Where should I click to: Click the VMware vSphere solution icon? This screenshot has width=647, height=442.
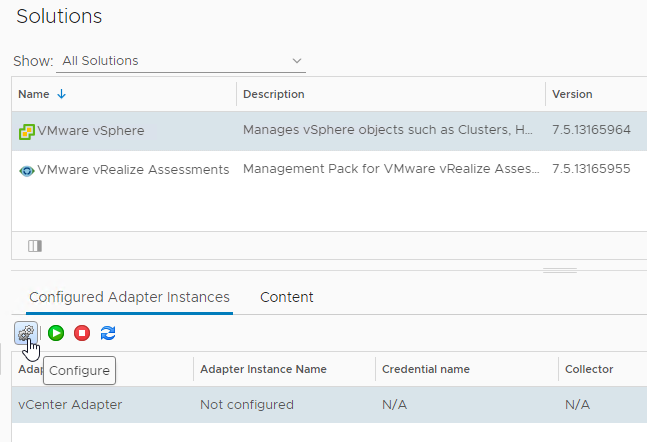27,131
